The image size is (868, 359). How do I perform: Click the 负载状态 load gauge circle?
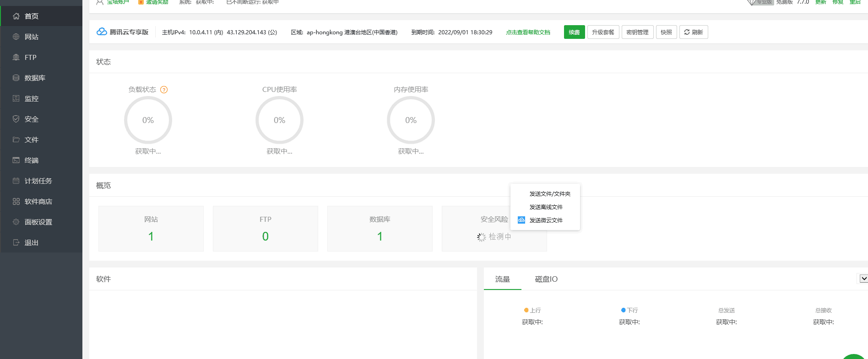click(148, 120)
